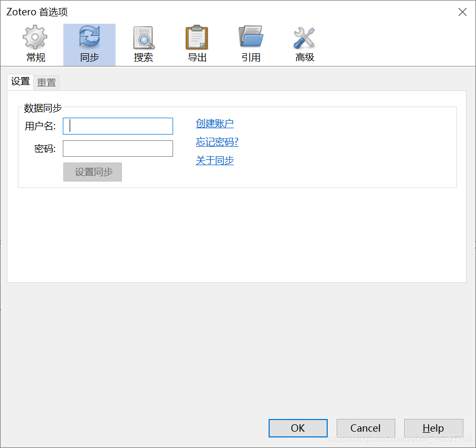Screen dimensions: 476x448
Task: Open the 常规 (General) gear pane
Action: coord(35,45)
